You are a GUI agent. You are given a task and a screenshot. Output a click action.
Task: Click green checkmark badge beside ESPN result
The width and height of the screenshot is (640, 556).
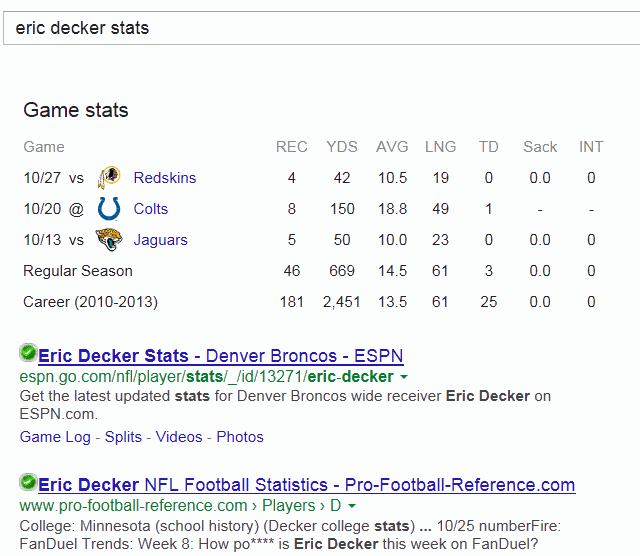(x=28, y=353)
